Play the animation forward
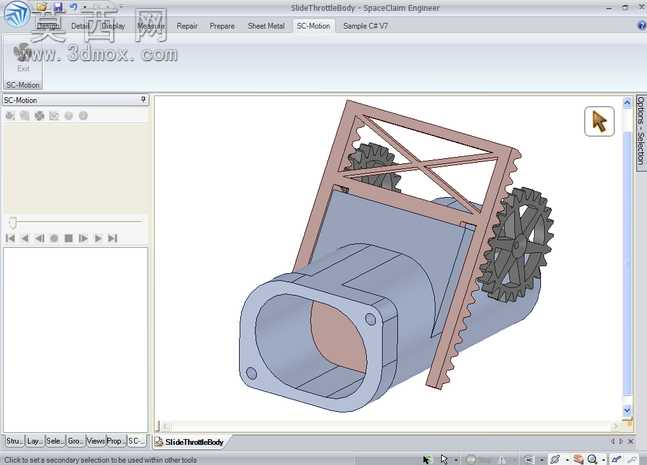647x465 pixels. click(98, 238)
